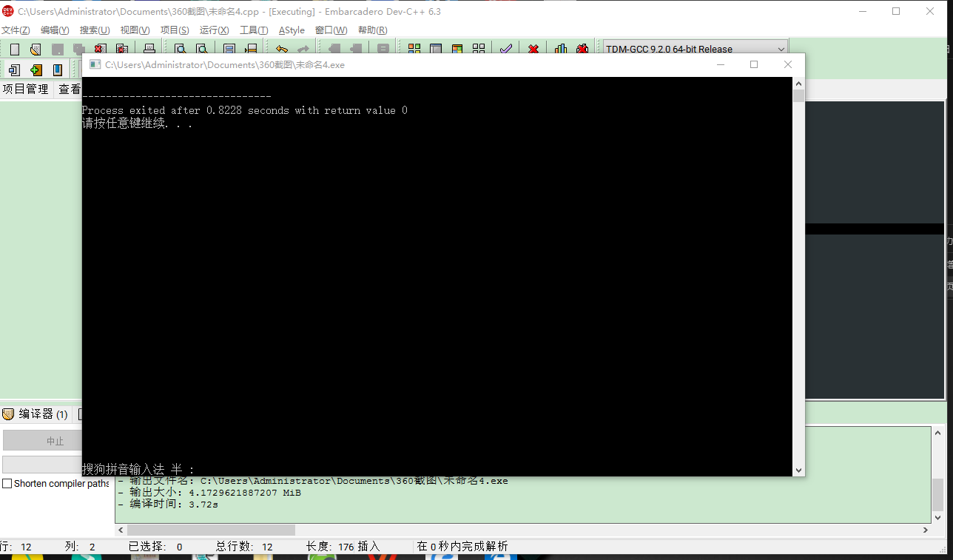This screenshot has width=953, height=560.
Task: Click the compiler log horizontal scrollbar thumb
Action: [x=211, y=530]
